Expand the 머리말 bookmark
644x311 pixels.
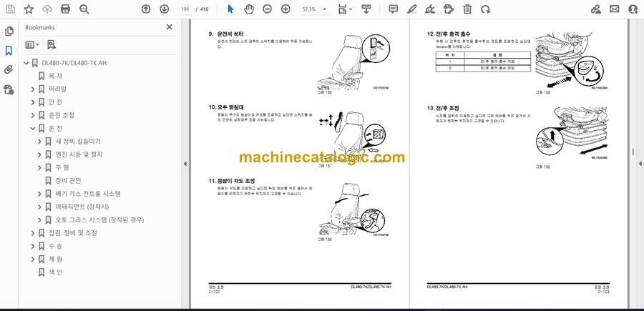click(33, 89)
